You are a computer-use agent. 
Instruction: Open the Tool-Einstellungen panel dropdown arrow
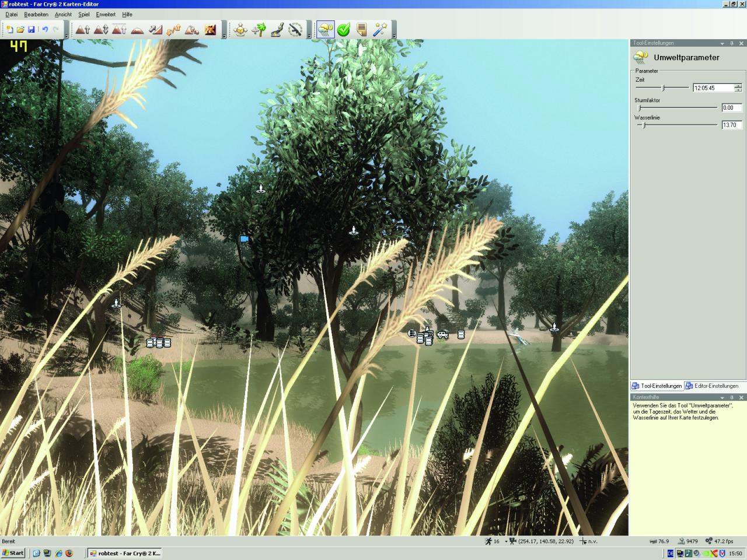tap(722, 43)
